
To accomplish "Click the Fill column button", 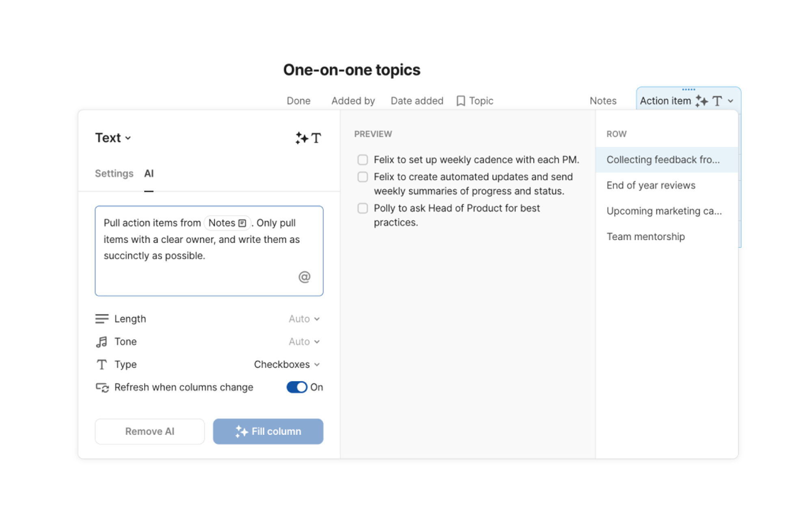I will click(268, 431).
